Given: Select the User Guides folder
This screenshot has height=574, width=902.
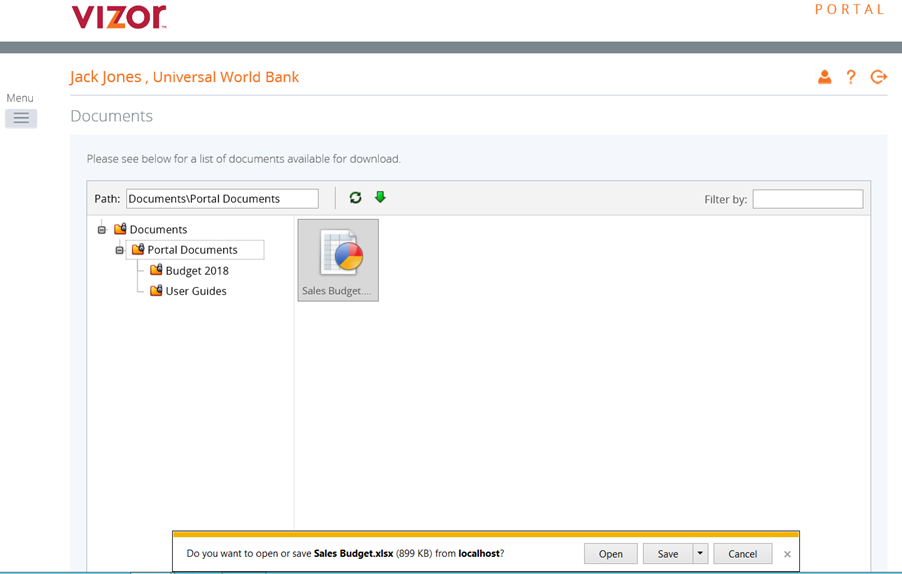Looking at the screenshot, I should click(195, 291).
